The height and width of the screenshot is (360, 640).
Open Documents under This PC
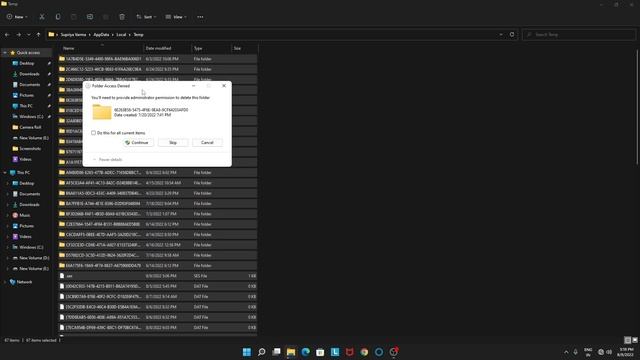click(27, 194)
